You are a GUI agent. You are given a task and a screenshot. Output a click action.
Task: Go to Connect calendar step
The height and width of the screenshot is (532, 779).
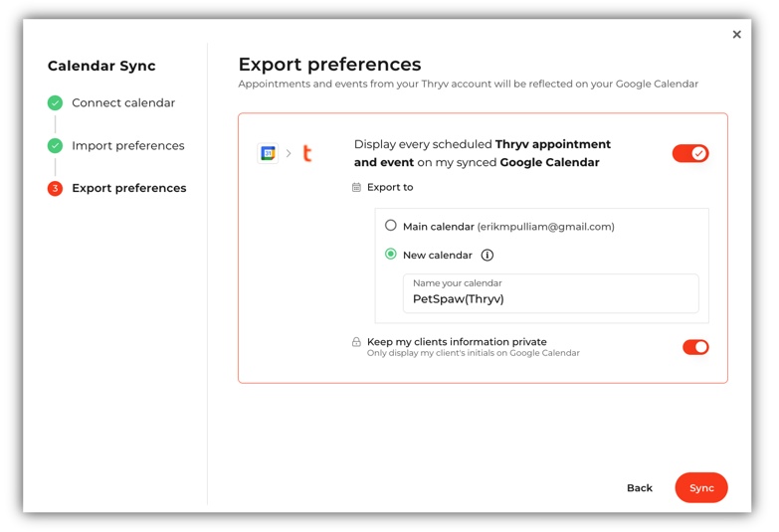123,102
